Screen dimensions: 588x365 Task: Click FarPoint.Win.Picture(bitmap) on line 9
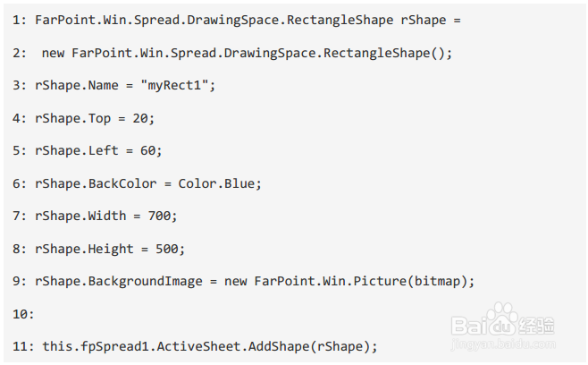(x=364, y=282)
